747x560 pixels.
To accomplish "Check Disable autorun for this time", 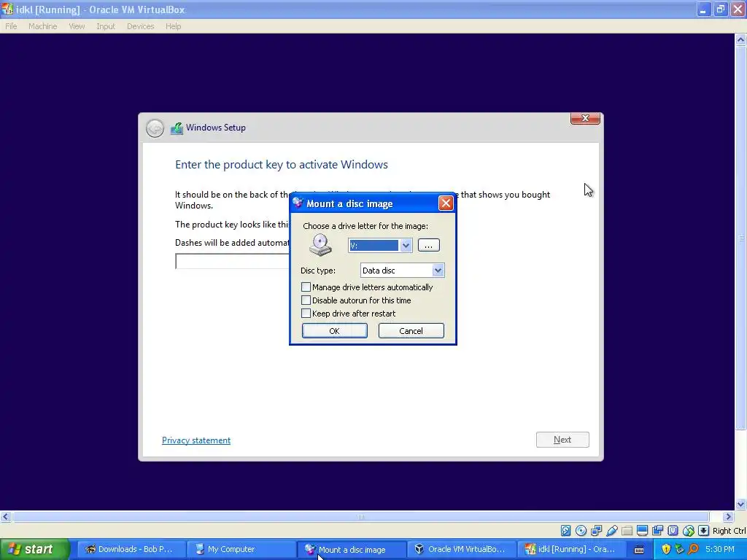I will click(306, 300).
